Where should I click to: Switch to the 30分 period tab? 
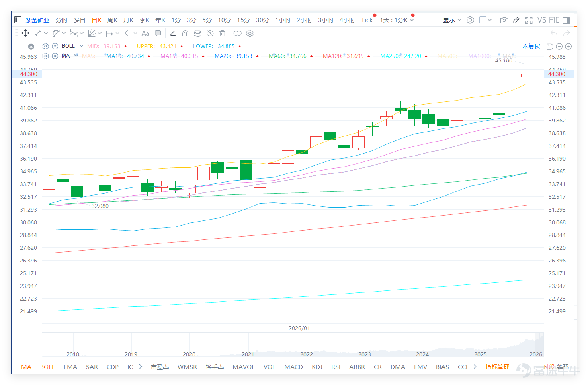(x=262, y=20)
